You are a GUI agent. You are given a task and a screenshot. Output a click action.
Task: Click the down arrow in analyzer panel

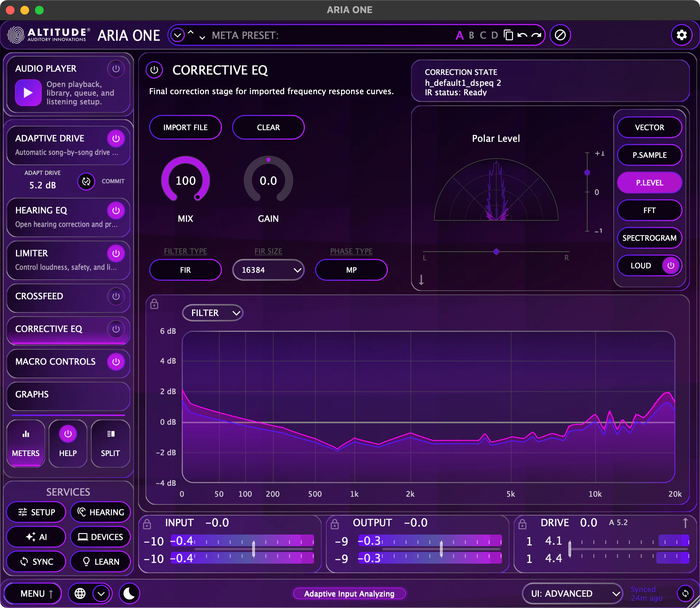tap(421, 280)
